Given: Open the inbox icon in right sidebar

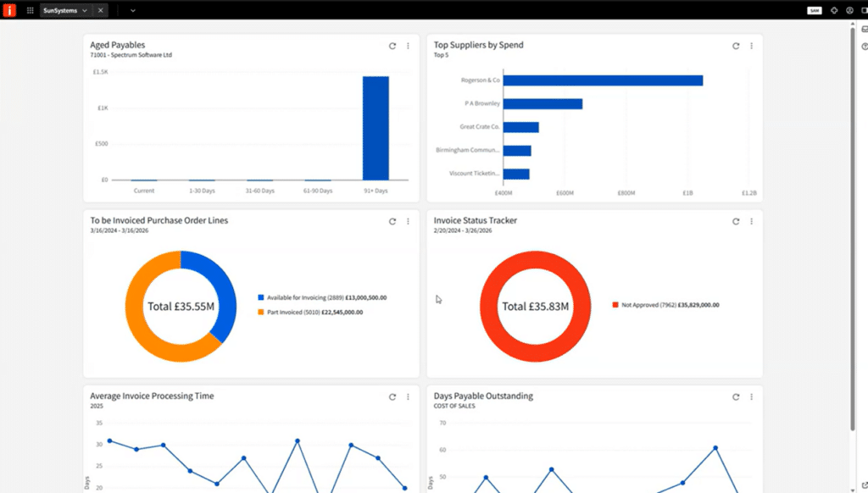Looking at the screenshot, I should [863, 30].
